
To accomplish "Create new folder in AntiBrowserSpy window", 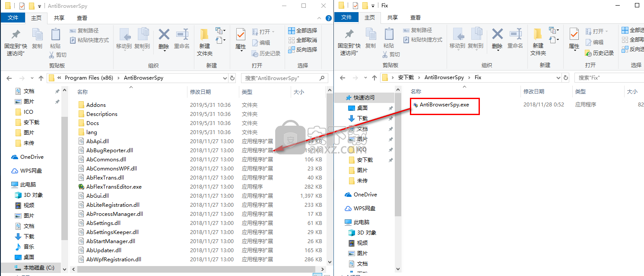I will pos(205,42).
